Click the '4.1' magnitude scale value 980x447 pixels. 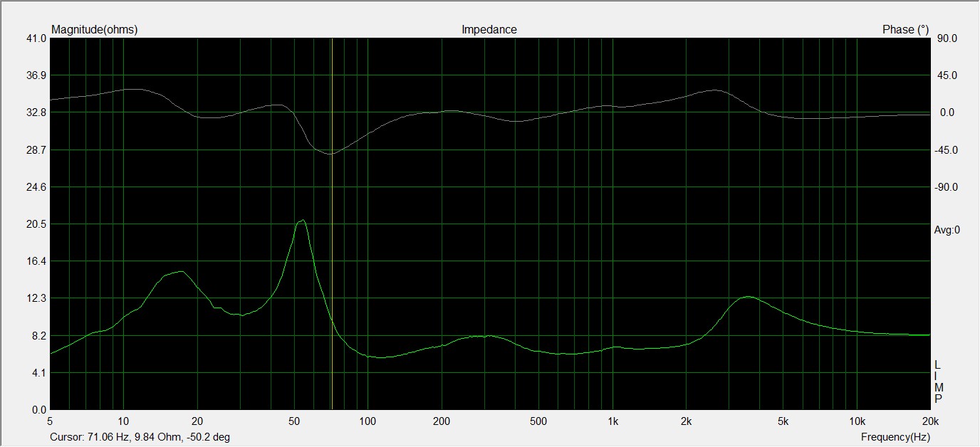click(x=39, y=372)
